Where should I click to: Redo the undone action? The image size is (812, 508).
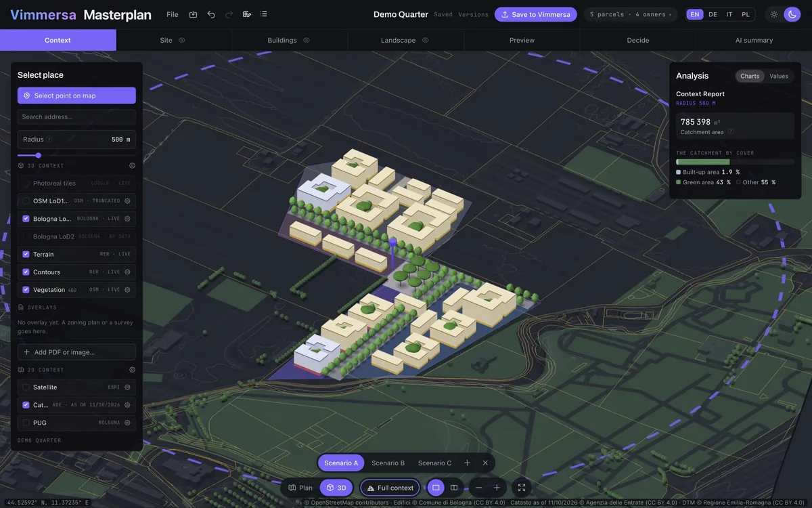point(229,14)
